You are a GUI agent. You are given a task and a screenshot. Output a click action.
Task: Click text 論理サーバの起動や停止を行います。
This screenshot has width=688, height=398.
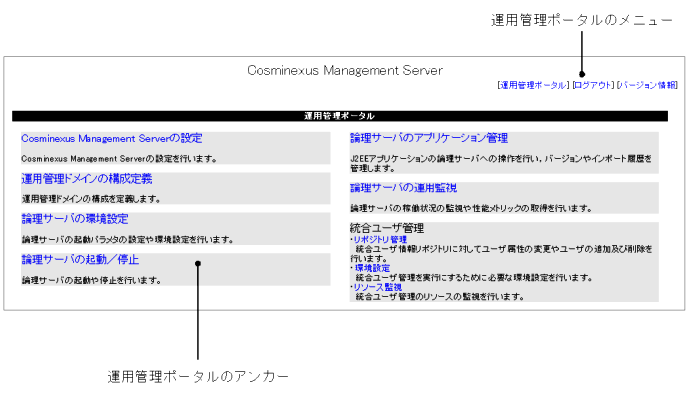(x=91, y=280)
